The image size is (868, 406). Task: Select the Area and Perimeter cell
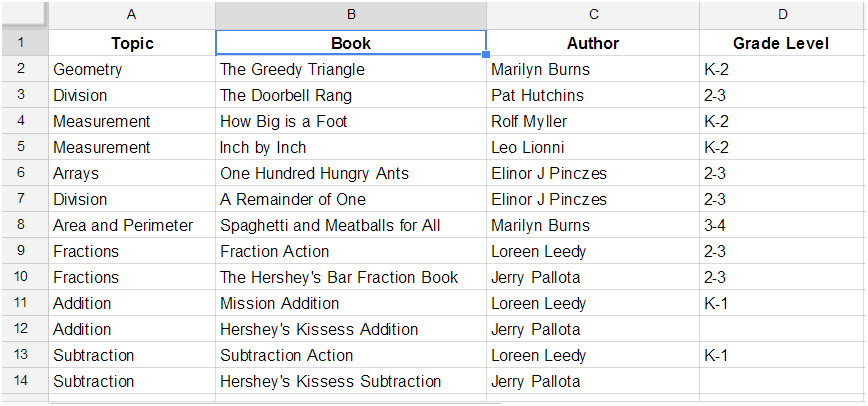[132, 225]
